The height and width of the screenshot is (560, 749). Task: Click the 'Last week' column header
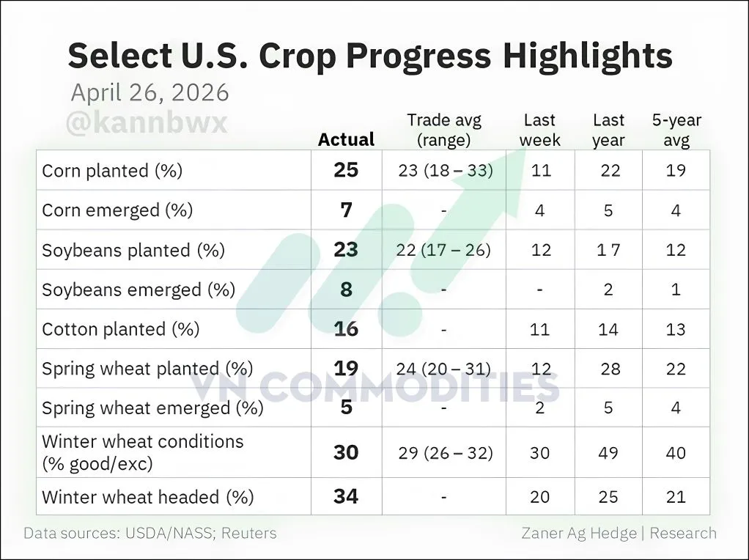pos(539,130)
